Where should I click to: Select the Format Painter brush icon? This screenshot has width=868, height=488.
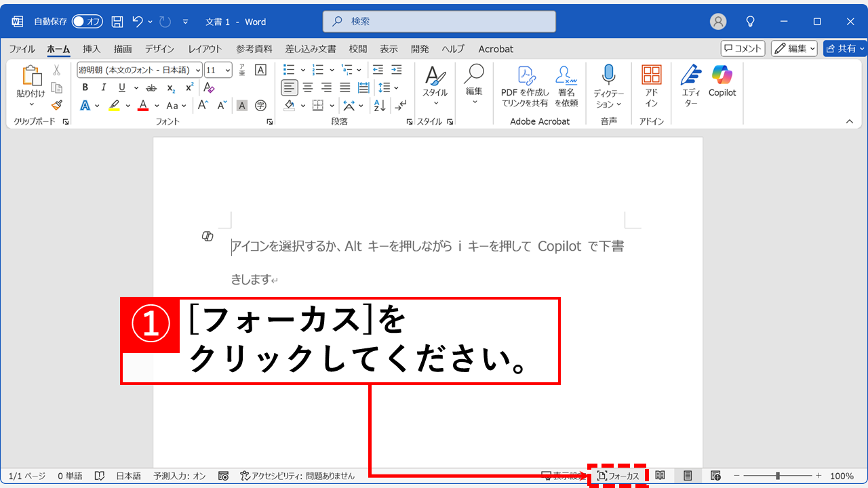tap(57, 105)
